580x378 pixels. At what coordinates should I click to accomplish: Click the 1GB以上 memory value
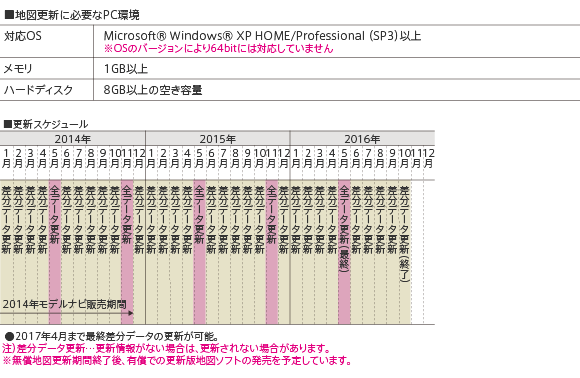126,69
